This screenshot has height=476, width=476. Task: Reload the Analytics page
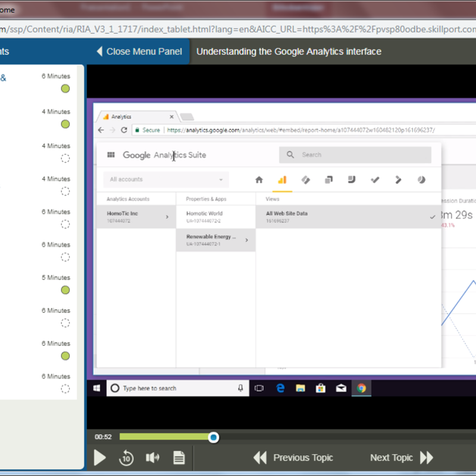coord(124,130)
